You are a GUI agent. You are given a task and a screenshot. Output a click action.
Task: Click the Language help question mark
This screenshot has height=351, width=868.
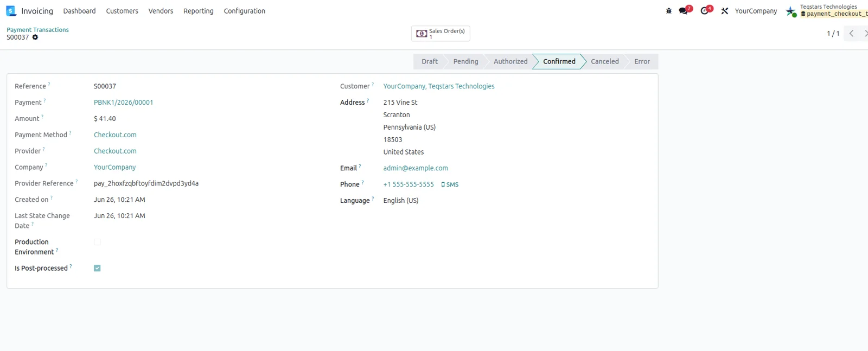click(373, 199)
